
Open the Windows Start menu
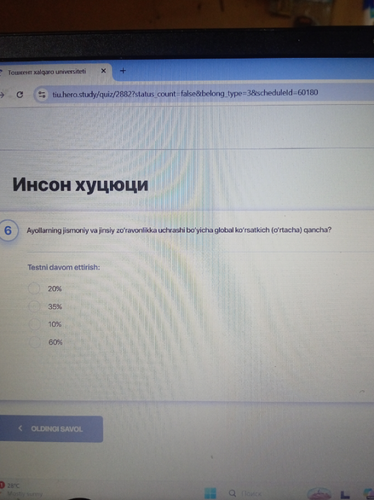(210, 493)
